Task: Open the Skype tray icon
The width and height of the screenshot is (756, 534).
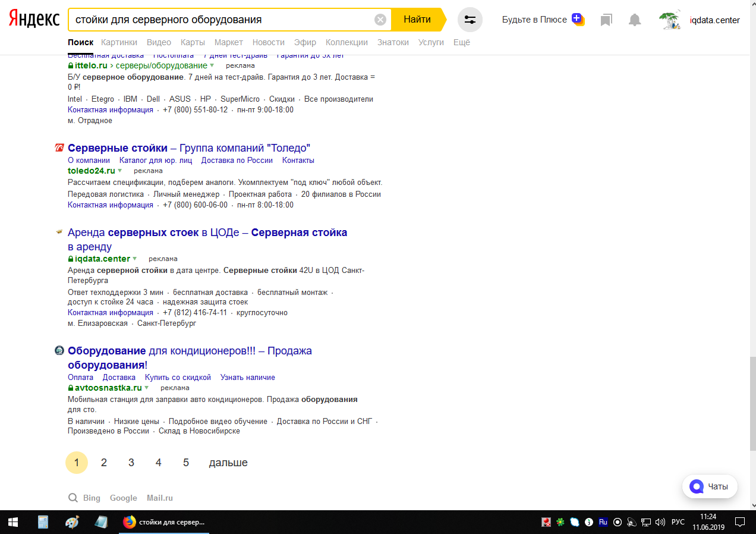Action: click(574, 522)
